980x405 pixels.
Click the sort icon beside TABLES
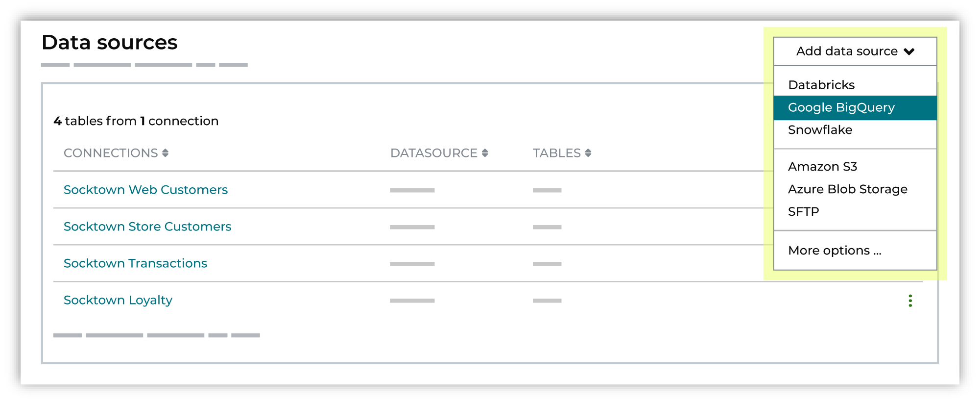587,153
